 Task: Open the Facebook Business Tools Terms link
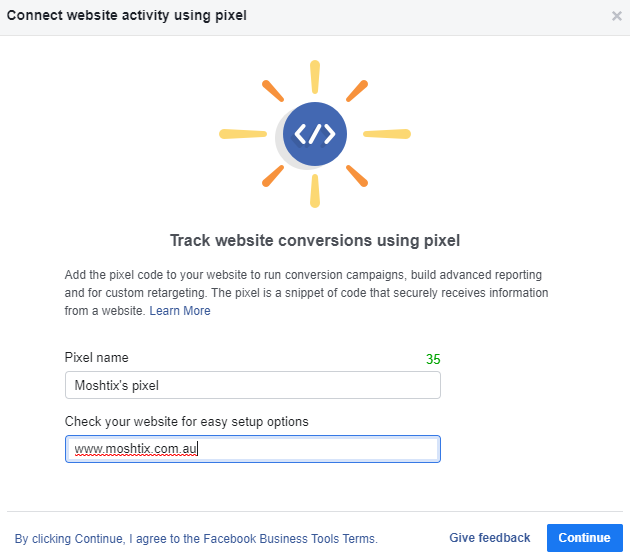pyautogui.click(x=289, y=539)
